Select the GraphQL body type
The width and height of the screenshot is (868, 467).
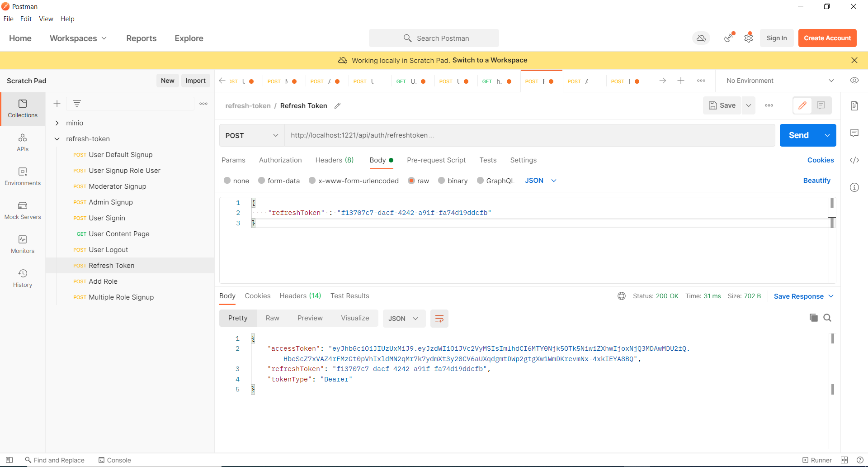(x=480, y=181)
